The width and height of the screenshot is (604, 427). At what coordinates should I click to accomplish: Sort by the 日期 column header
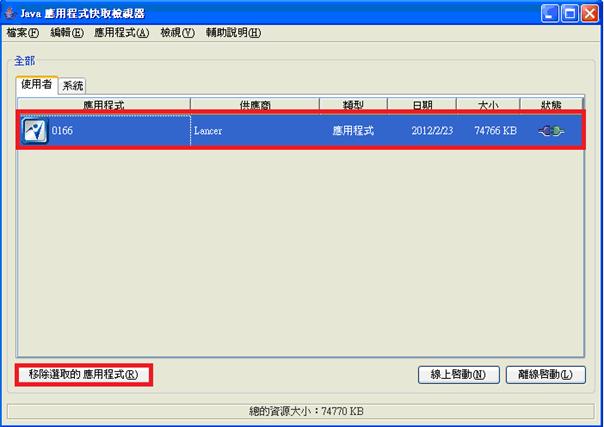pos(421,105)
